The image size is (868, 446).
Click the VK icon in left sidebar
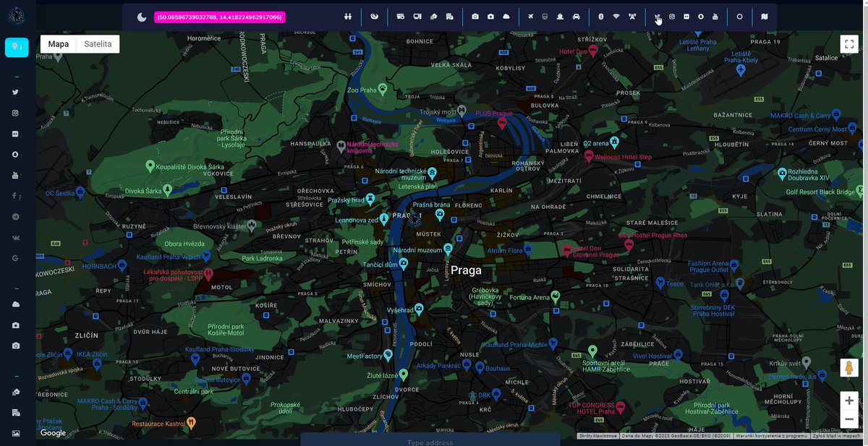pyautogui.click(x=15, y=237)
